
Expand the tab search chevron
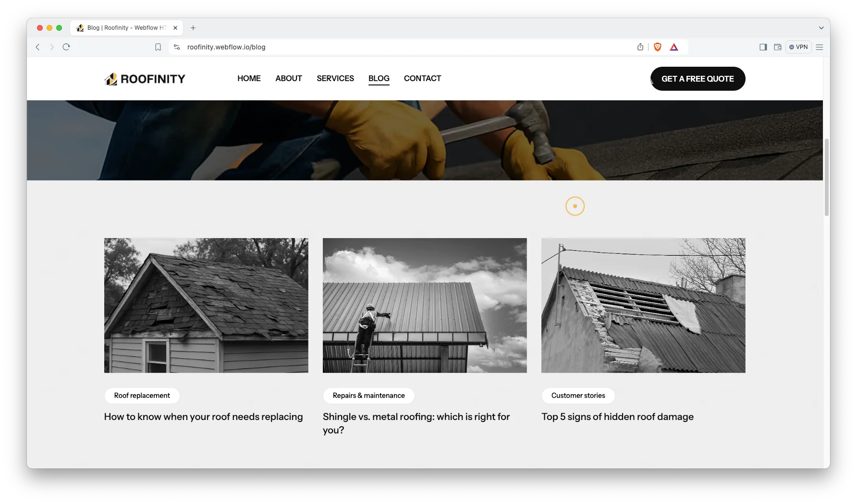[x=821, y=28]
